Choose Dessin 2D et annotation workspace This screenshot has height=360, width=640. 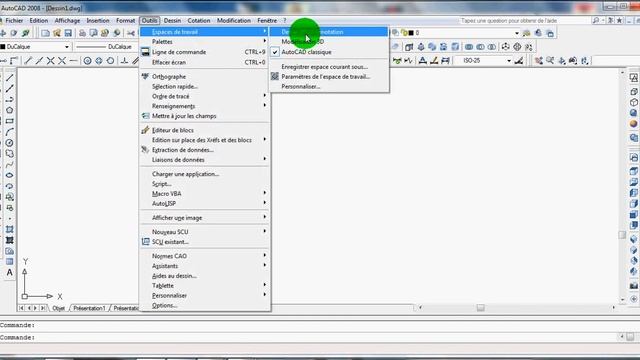pyautogui.click(x=329, y=32)
